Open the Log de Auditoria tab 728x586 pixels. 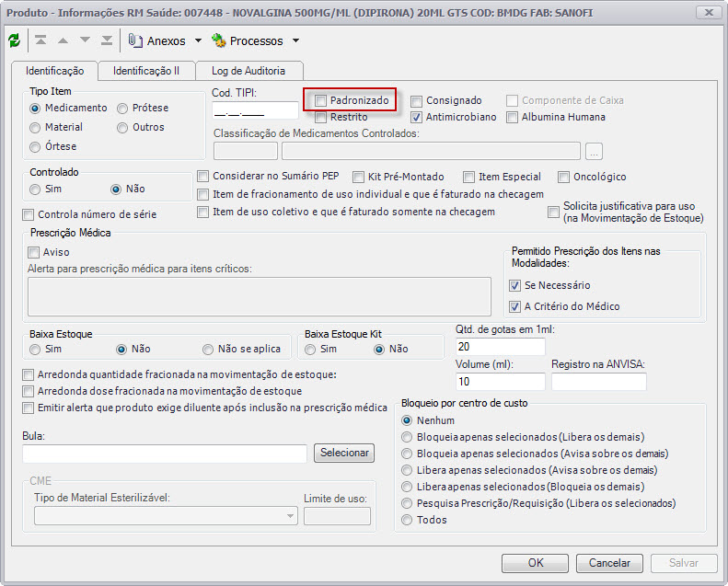(248, 71)
